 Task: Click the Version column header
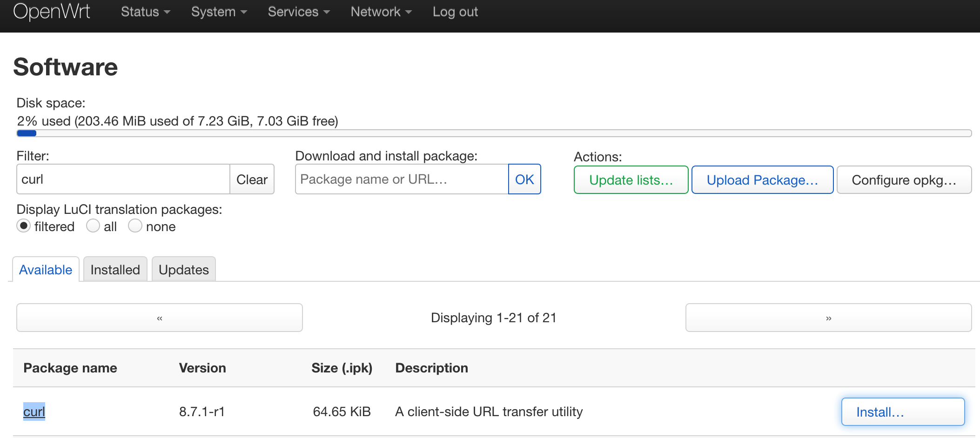click(202, 368)
